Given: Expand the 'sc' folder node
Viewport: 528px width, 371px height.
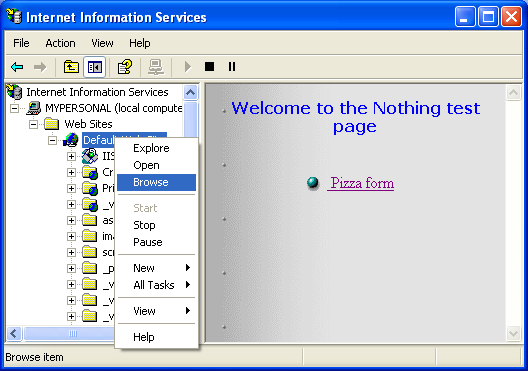Looking at the screenshot, I should click(71, 252).
